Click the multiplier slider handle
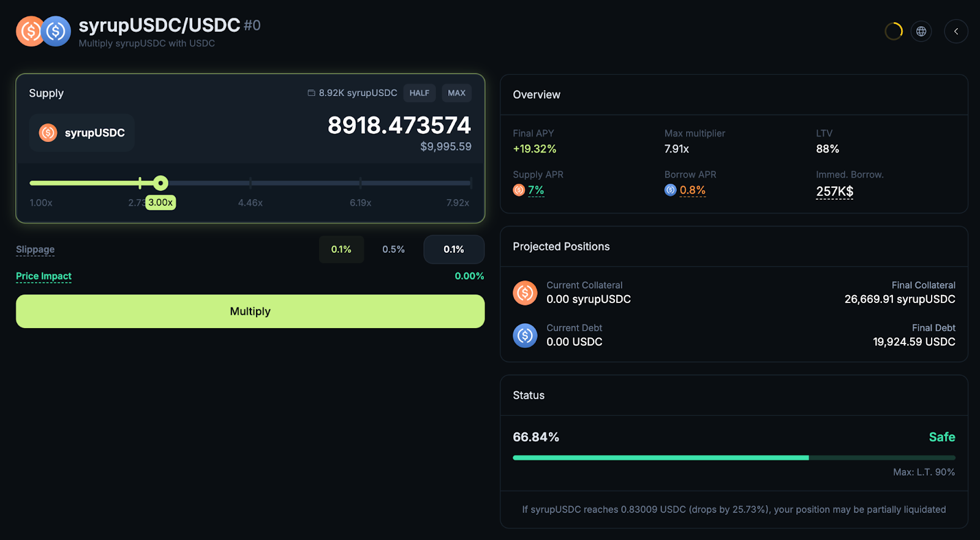The height and width of the screenshot is (540, 980). [x=160, y=183]
